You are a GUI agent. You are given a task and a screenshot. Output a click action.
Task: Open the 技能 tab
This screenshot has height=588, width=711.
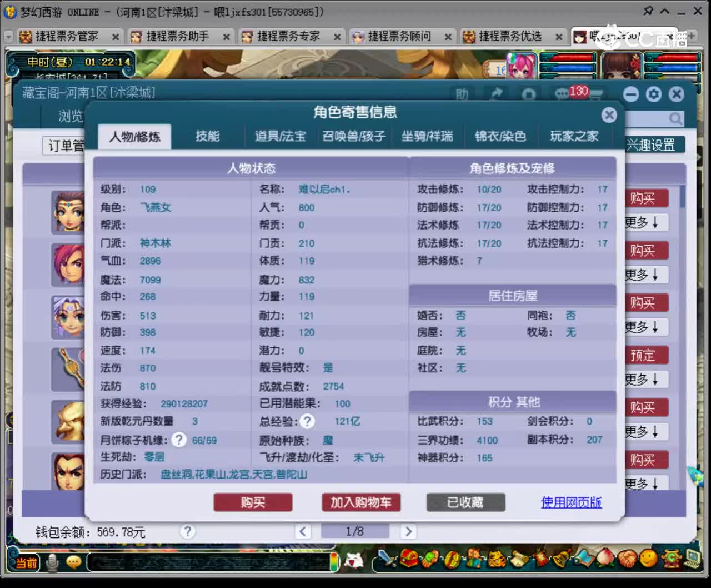click(207, 136)
